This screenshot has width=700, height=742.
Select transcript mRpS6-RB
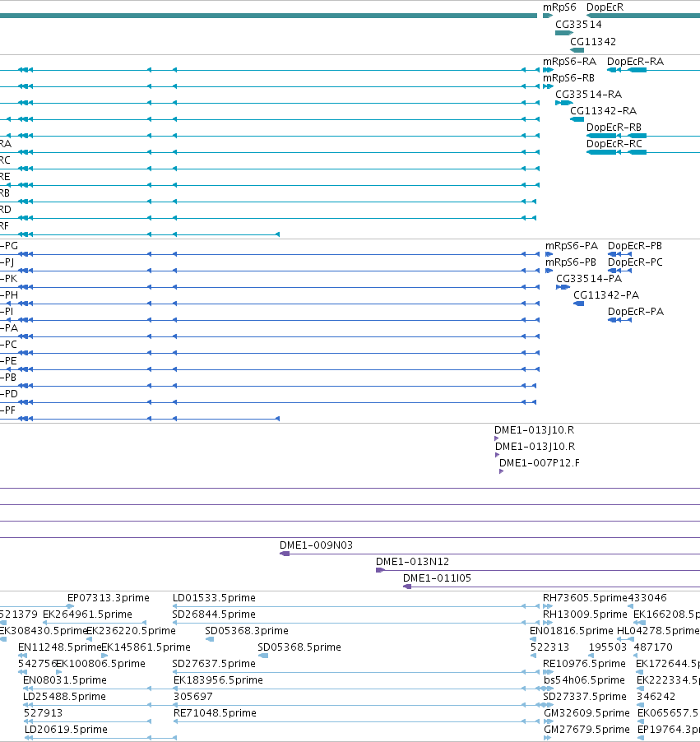coord(548,86)
